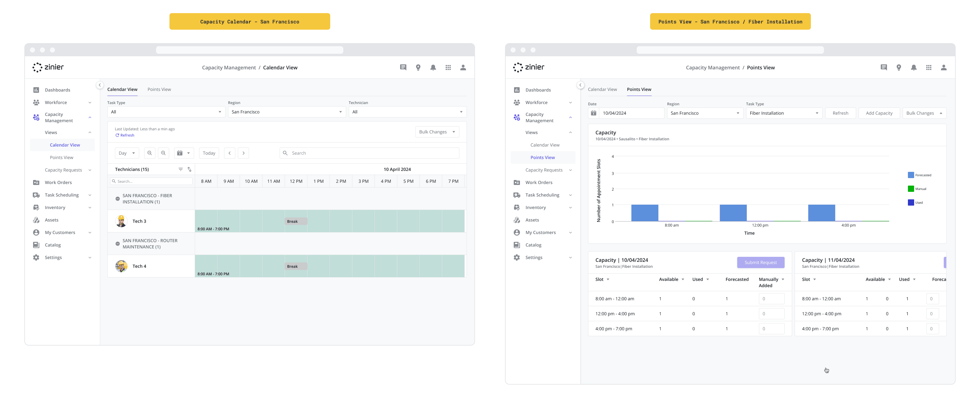Go to next day with the arrow
Viewport: 980px width, 409px height.
click(x=243, y=153)
